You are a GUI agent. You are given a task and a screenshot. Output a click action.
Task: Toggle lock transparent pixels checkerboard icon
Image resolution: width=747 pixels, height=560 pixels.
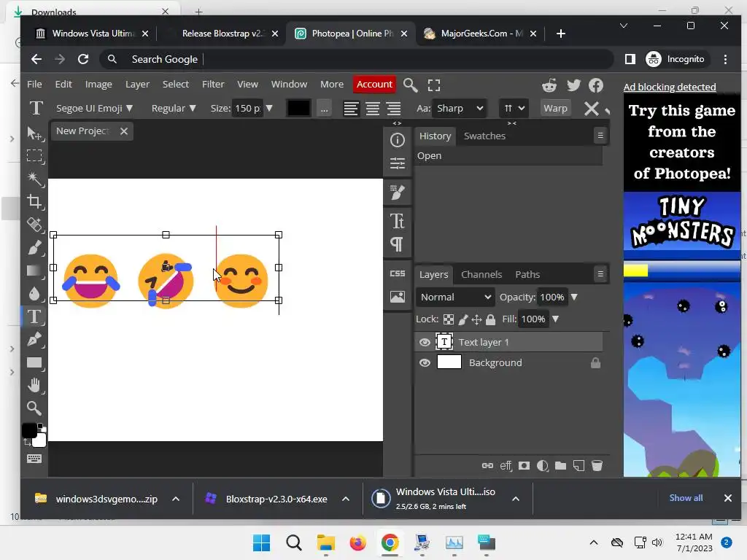(449, 319)
